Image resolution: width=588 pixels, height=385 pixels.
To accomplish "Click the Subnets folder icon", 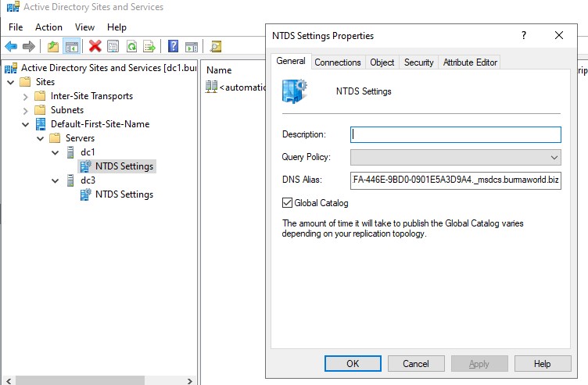I will (40, 110).
